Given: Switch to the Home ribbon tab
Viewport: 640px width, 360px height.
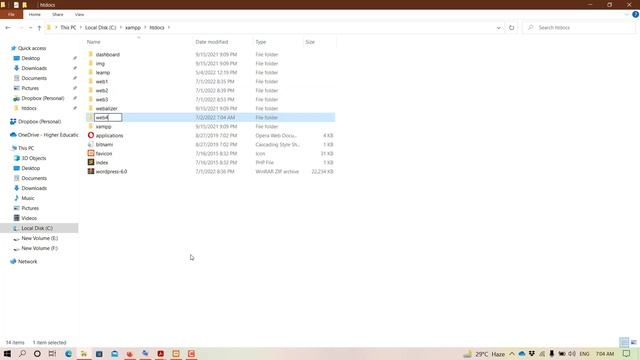Looking at the screenshot, I should pyautogui.click(x=35, y=14).
